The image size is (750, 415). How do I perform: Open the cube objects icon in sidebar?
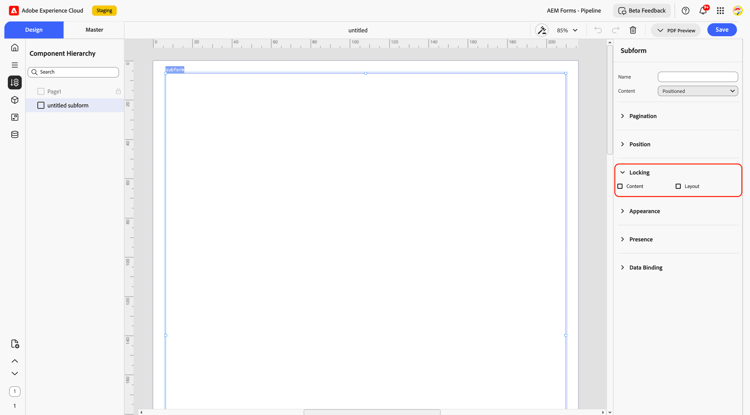[x=15, y=100]
